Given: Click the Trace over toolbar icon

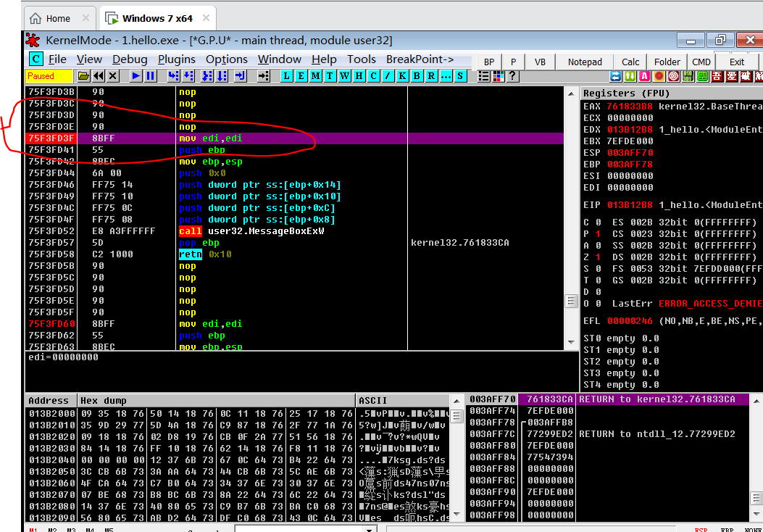Looking at the screenshot, I should [x=222, y=76].
